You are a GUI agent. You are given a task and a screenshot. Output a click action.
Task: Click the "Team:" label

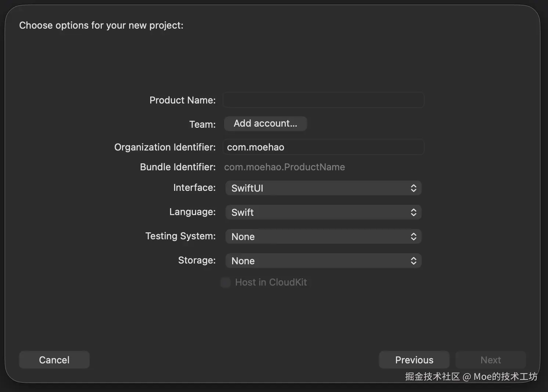coord(202,124)
